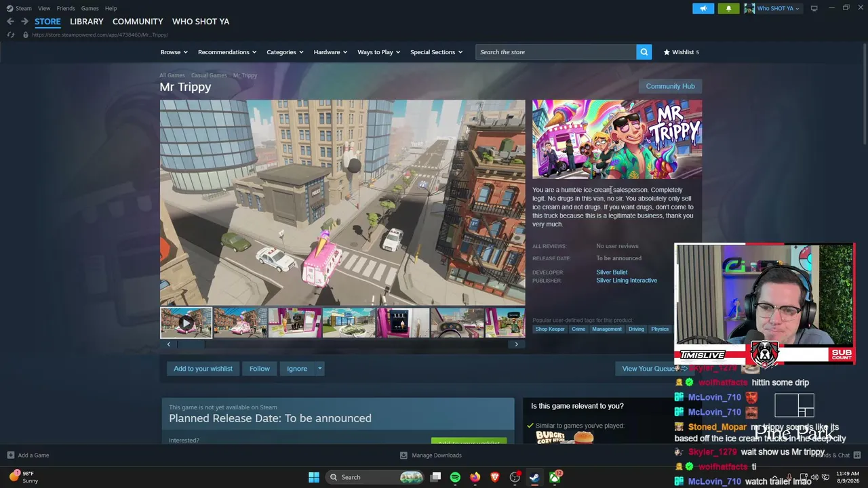Expand the Ways to Play dropdown
Screen dimensions: 868x488
click(x=379, y=52)
